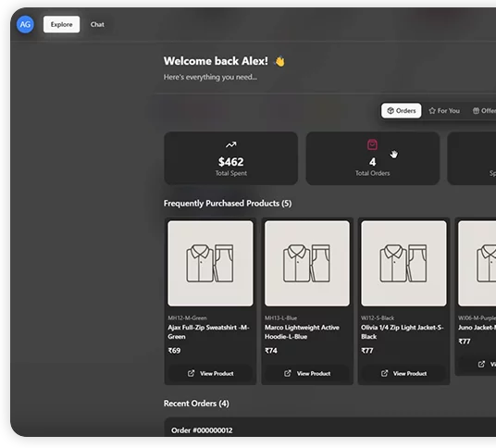
Task: Open Ajax Full-Zip Sweatshirt product thumbnail
Action: point(210,263)
